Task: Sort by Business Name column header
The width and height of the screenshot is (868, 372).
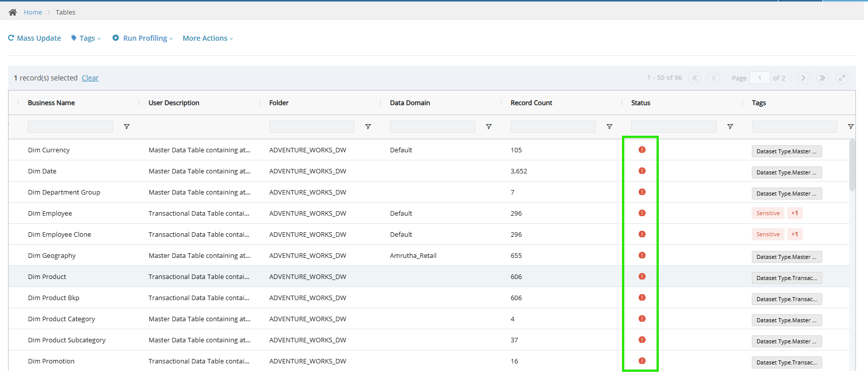Action: coord(51,103)
